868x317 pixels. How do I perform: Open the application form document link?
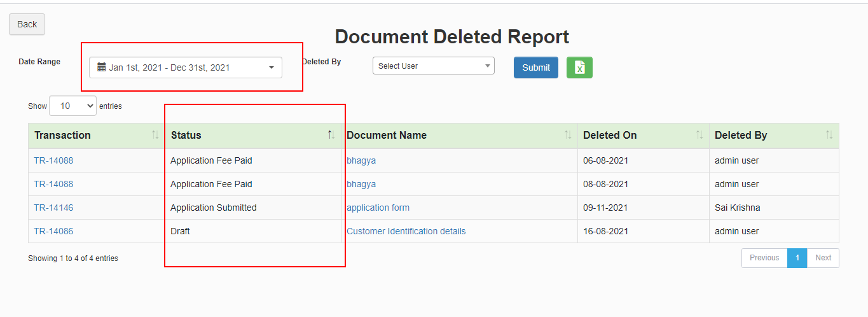click(x=378, y=208)
